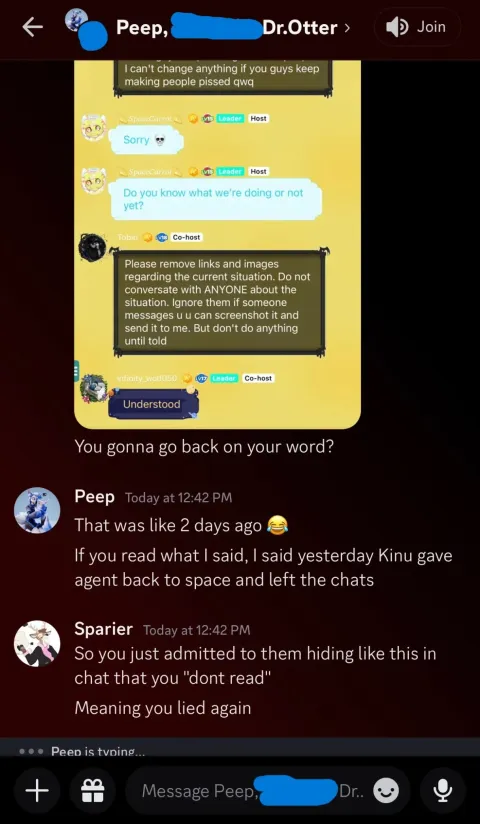Select the 'That was like 2 days ago' message
Viewport: 480px width, 824px height.
(x=181, y=525)
